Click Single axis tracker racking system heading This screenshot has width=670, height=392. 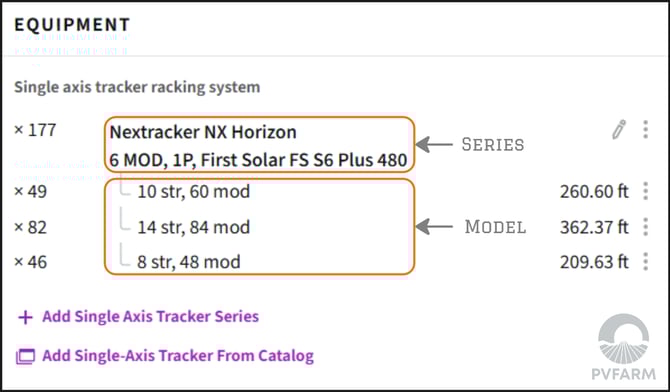pos(137,87)
